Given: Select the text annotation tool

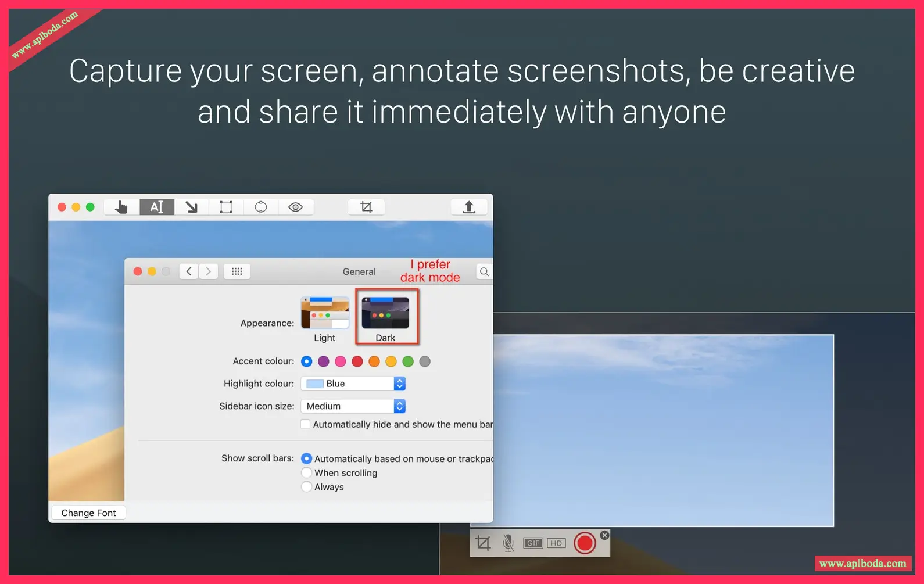Looking at the screenshot, I should 157,207.
